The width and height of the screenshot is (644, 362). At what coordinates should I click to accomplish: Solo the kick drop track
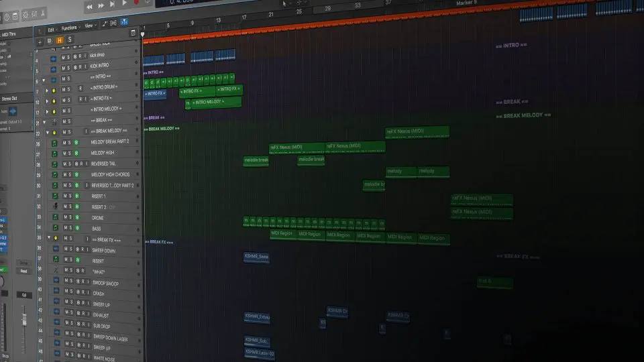coord(68,57)
